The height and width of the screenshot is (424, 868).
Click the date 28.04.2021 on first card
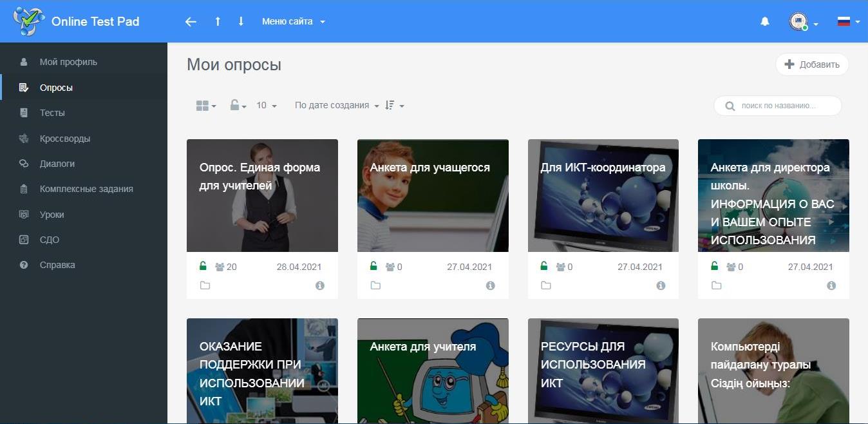299,267
